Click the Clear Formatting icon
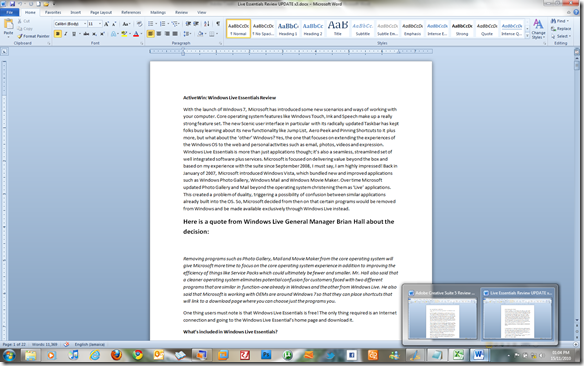The height and width of the screenshot is (366, 584). [139, 24]
